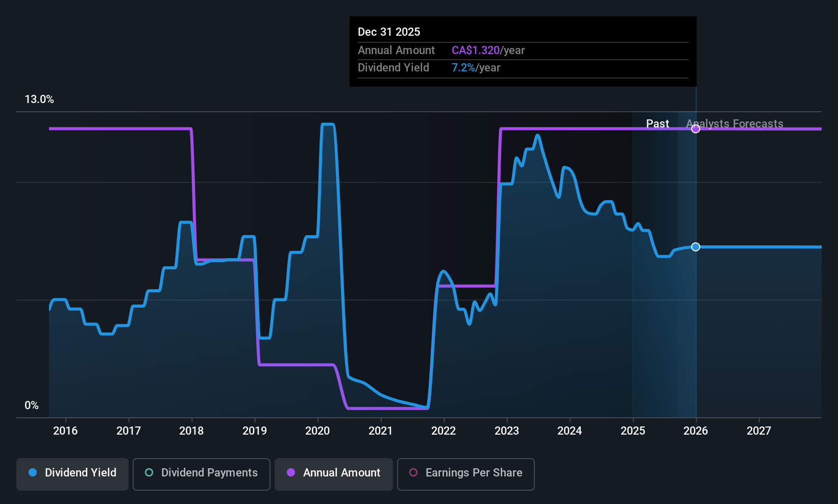Click the 2026 x-axis year label
The height and width of the screenshot is (504, 838).
point(696,431)
